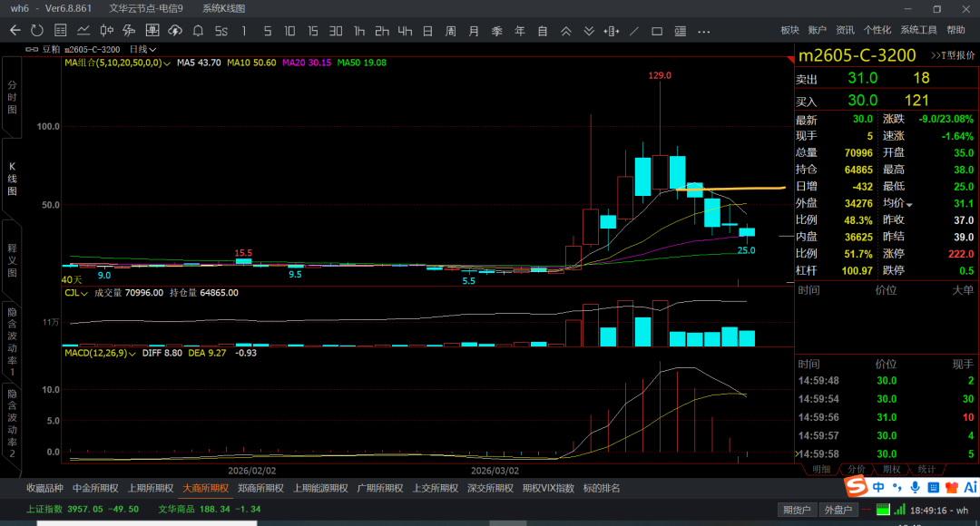Expand the 日线 period dropdown

pos(142,49)
